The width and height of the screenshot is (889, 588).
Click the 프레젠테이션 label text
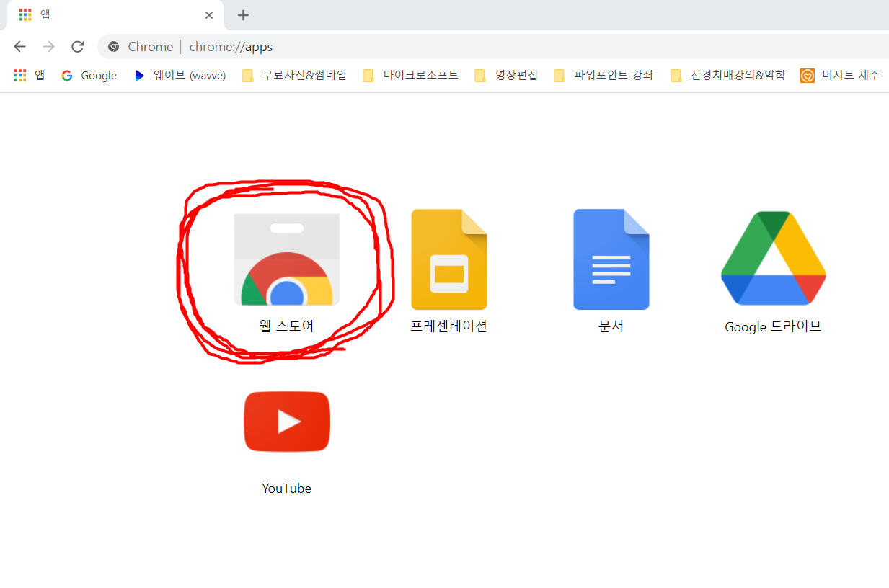pyautogui.click(x=449, y=326)
